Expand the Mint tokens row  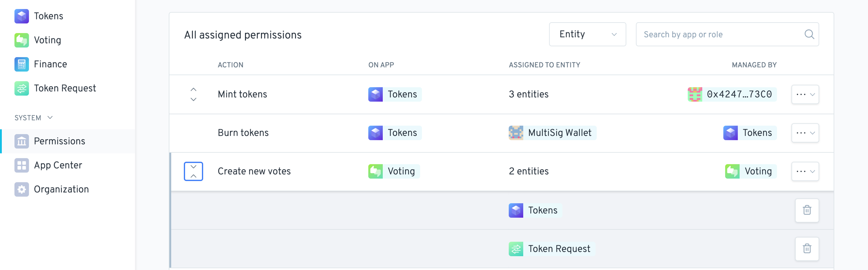click(193, 94)
